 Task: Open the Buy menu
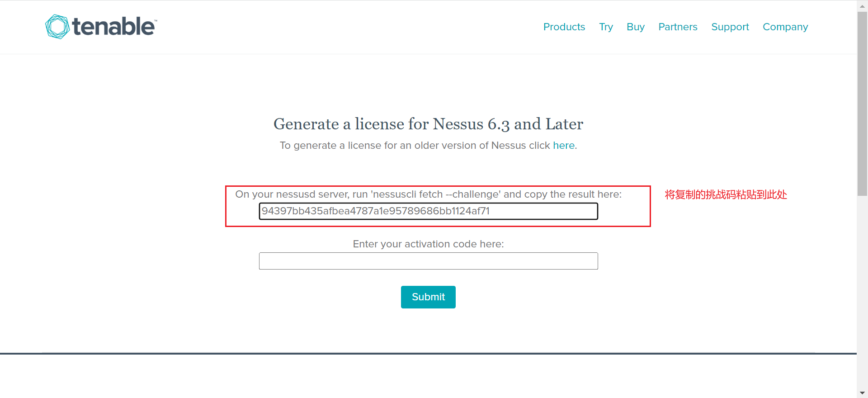[x=635, y=27]
